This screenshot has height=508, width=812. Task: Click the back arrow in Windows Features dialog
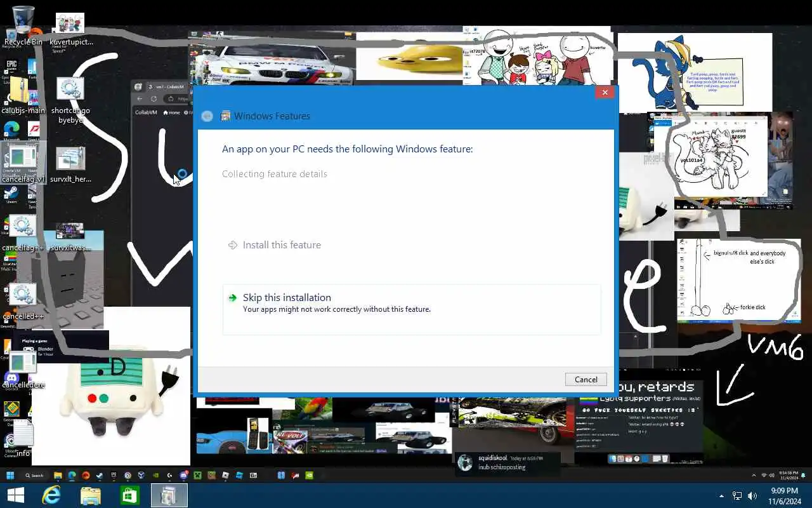[x=207, y=116]
